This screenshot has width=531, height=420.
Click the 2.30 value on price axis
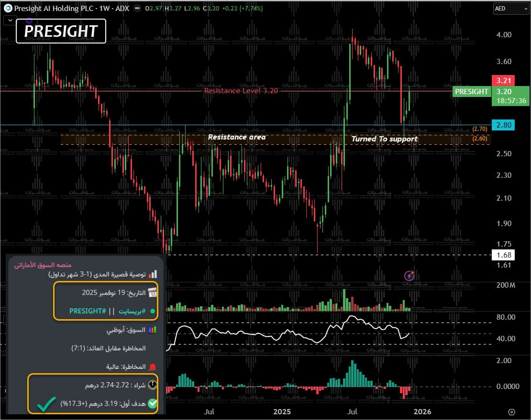(x=504, y=175)
